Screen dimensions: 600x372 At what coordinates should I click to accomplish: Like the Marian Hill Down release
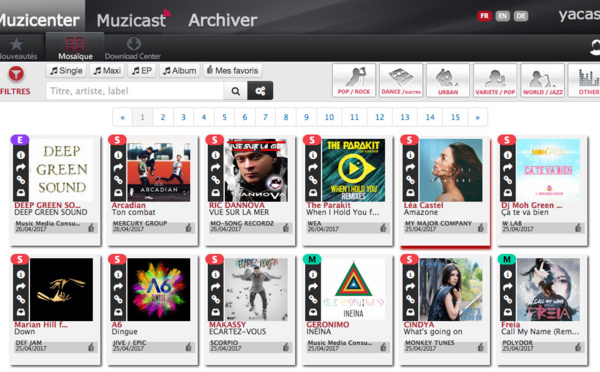coord(91,348)
